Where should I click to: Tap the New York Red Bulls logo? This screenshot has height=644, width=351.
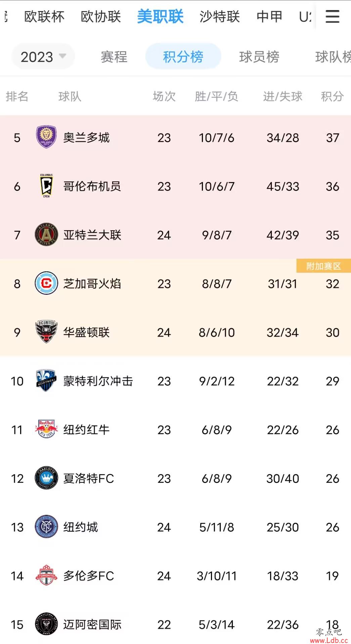46,429
